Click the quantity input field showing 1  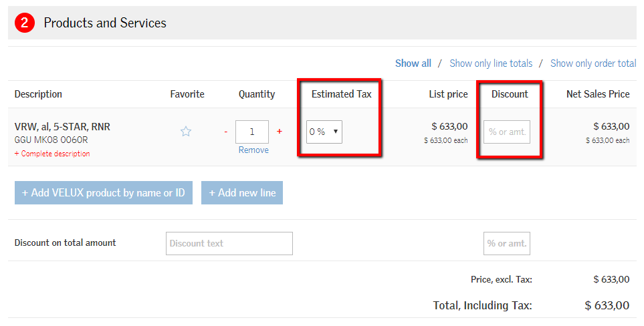click(252, 132)
